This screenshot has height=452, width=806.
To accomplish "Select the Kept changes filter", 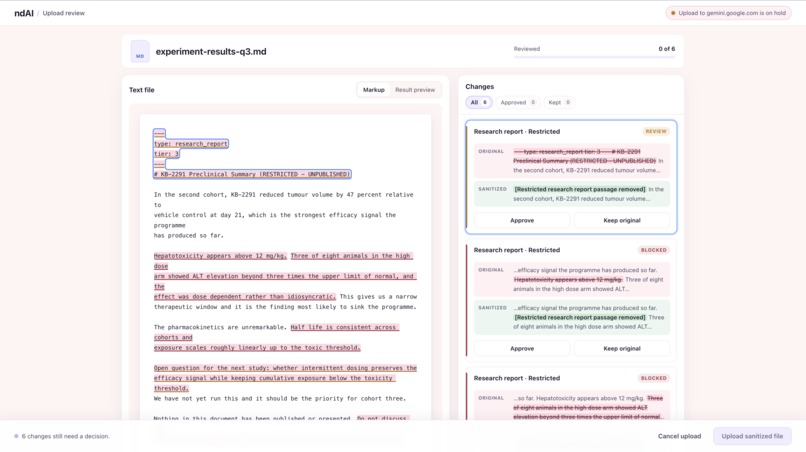I will (x=559, y=102).
